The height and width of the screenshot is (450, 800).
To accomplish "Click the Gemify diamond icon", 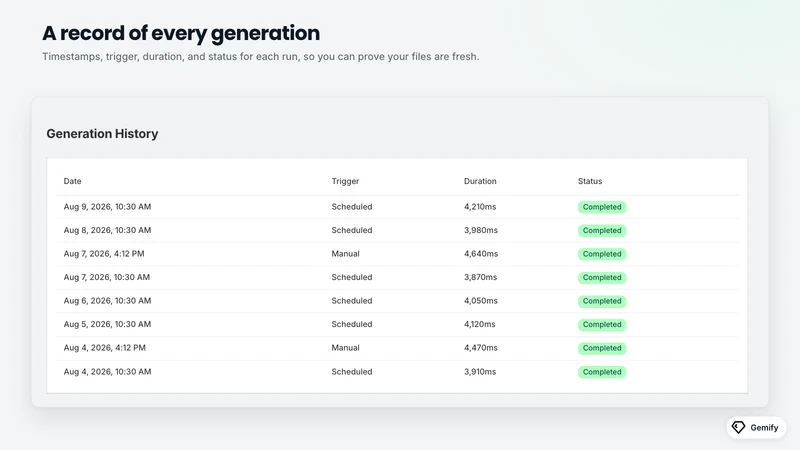I will [x=738, y=427].
